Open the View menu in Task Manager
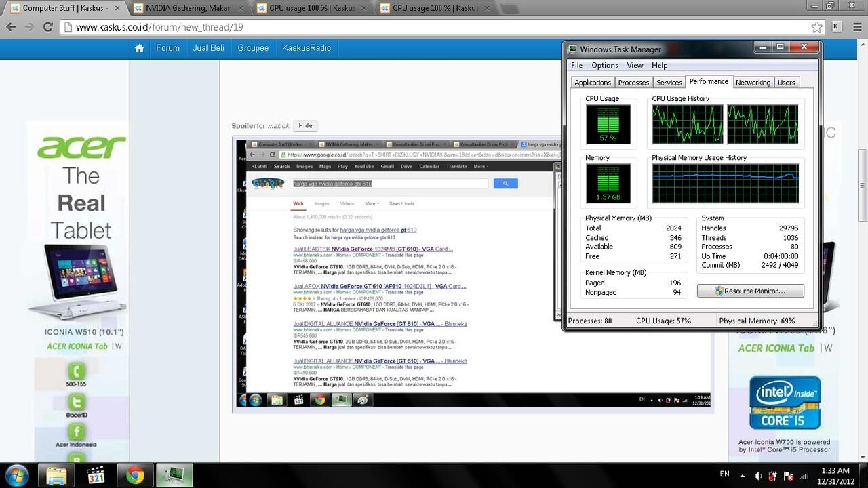This screenshot has width=868, height=488. (635, 65)
